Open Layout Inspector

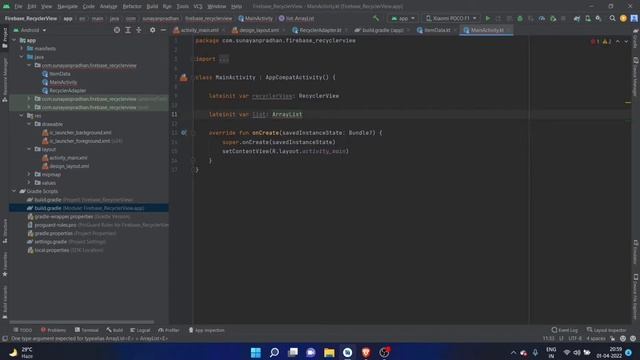click(606, 330)
